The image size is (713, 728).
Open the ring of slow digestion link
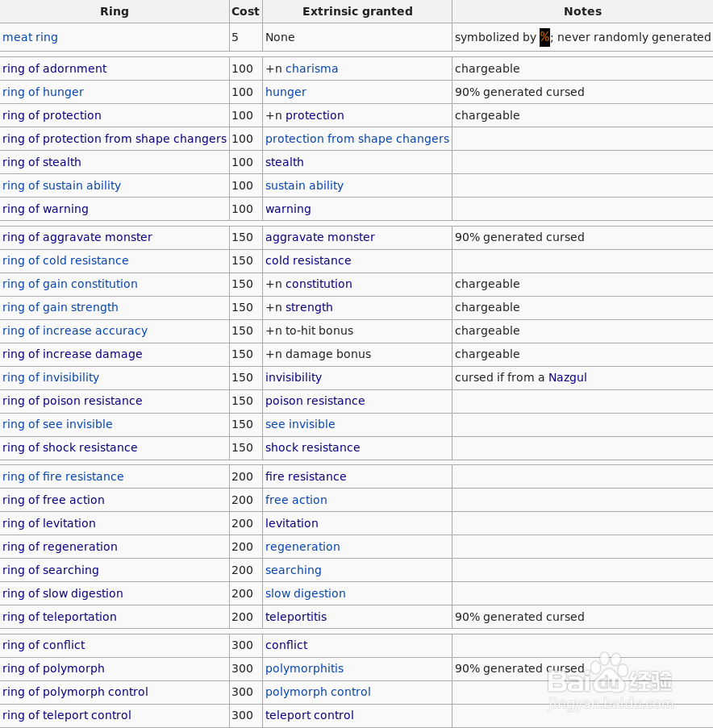63,593
